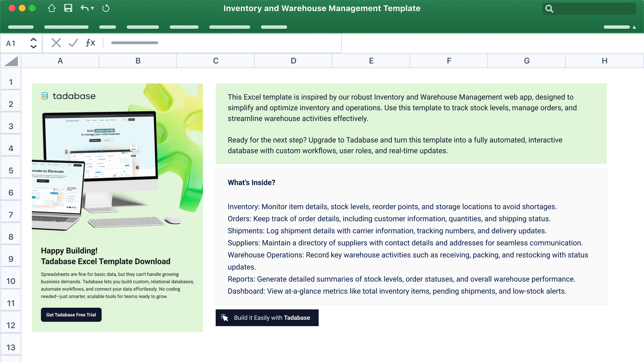The width and height of the screenshot is (644, 362).
Task: Open the undo history dropdown arrow
Action: 92,9
